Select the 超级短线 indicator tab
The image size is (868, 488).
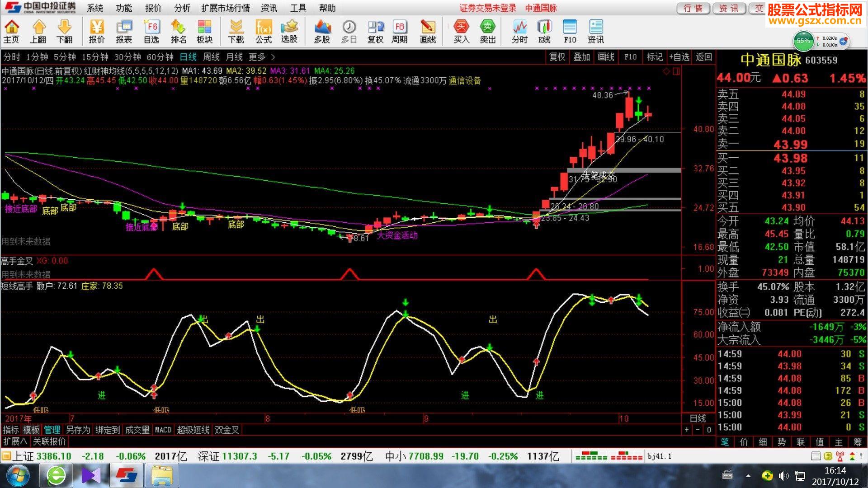pyautogui.click(x=193, y=430)
